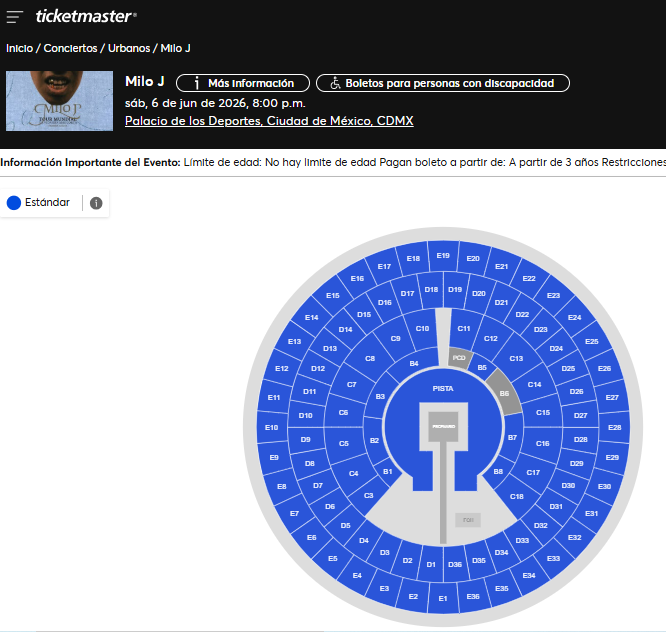Screen dimensions: 666x632
Task: Select section E24 on the map
Action: click(x=574, y=317)
